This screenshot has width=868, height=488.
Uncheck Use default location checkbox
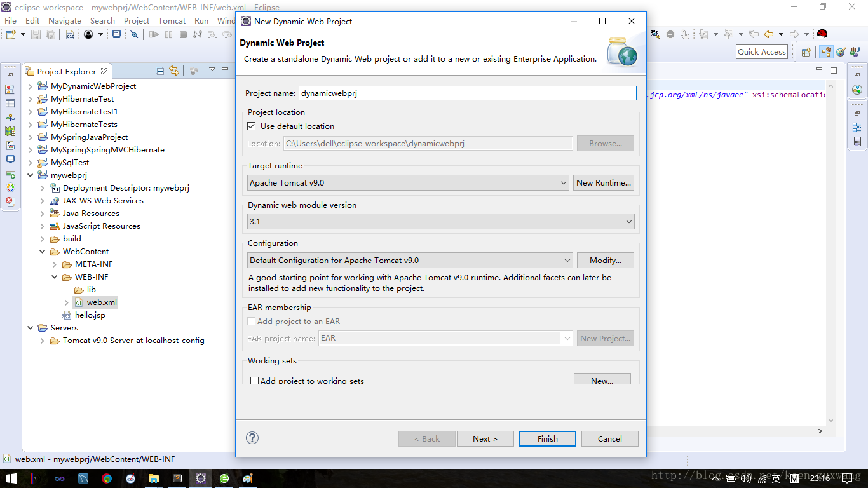coord(252,126)
